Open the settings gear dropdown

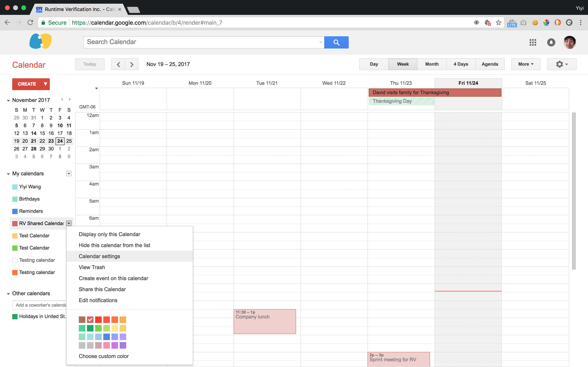click(561, 64)
